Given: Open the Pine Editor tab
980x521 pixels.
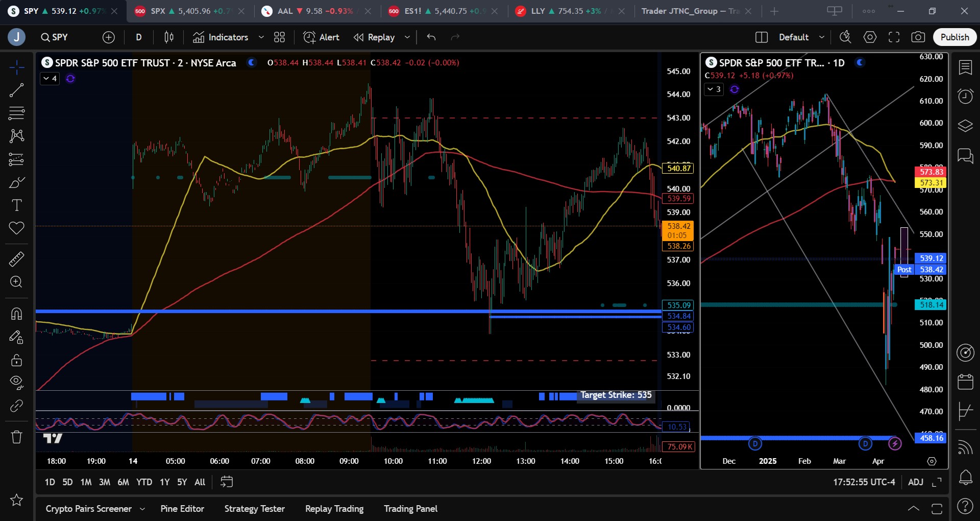Looking at the screenshot, I should (182, 509).
